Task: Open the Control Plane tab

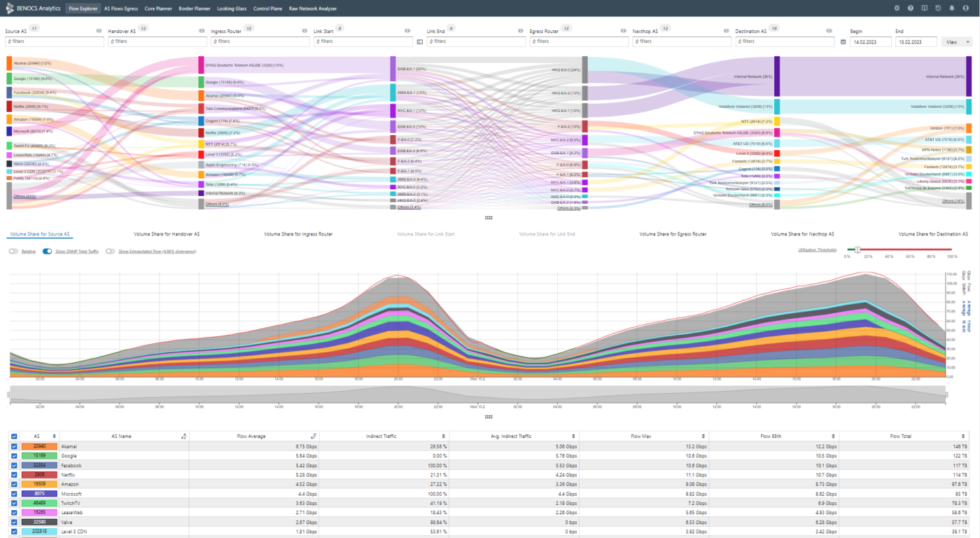Action: (268, 8)
